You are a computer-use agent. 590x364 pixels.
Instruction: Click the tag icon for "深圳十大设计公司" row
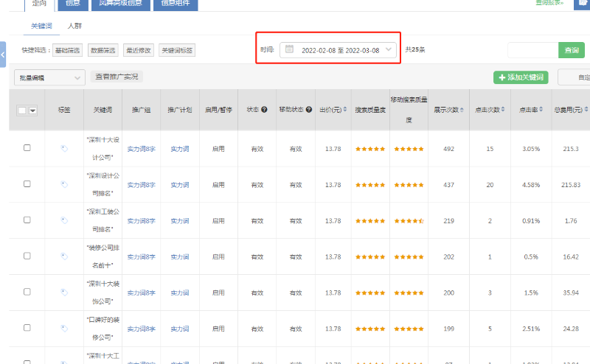pos(64,148)
